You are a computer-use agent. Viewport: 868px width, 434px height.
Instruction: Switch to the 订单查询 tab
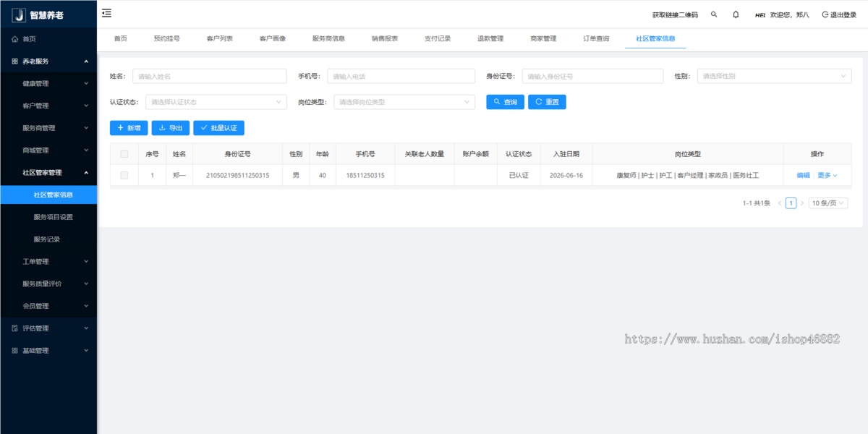click(597, 39)
